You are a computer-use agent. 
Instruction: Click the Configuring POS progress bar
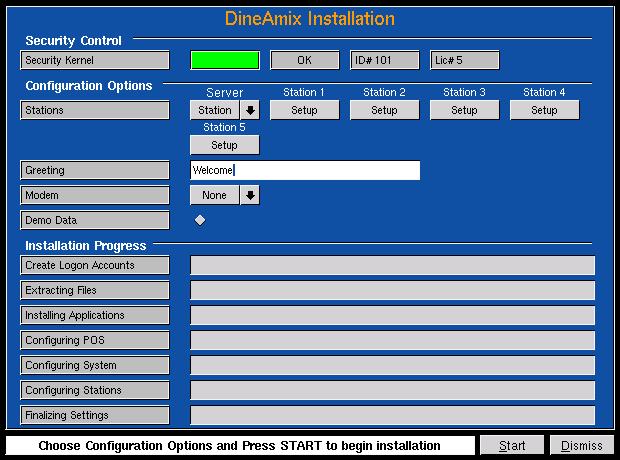[x=393, y=340]
